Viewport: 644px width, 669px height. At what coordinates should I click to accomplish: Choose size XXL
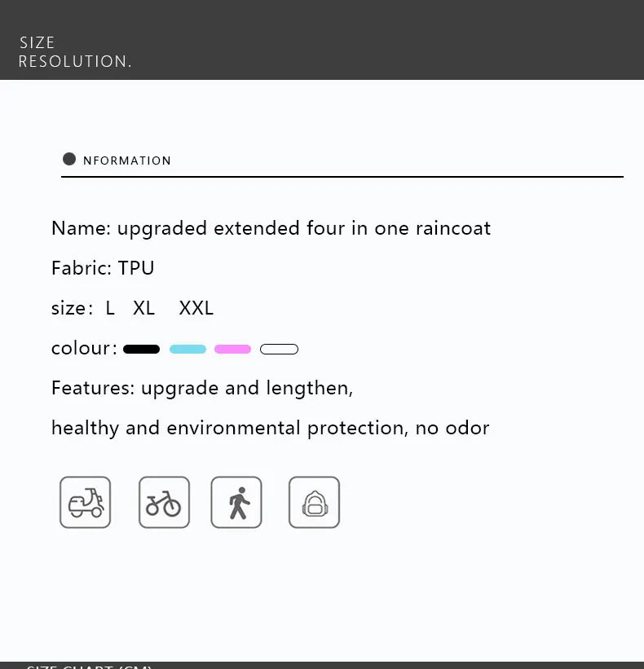click(196, 308)
